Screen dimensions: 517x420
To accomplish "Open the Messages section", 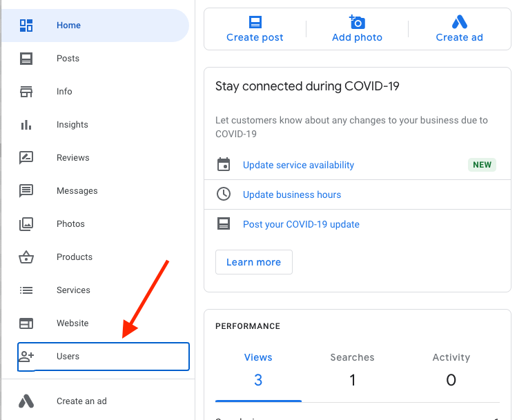I will tap(95, 191).
